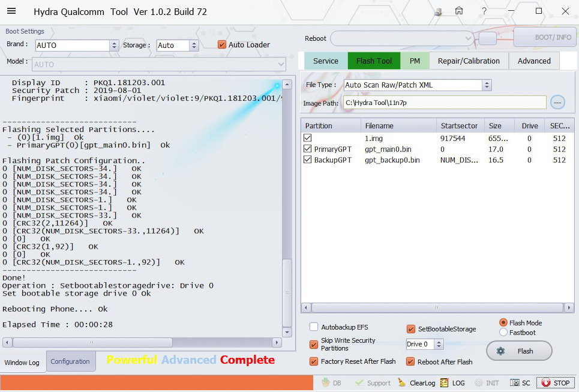Screen dimensions: 579x392
Task: Click log vertical scrollbar down arrow
Action: (287, 332)
